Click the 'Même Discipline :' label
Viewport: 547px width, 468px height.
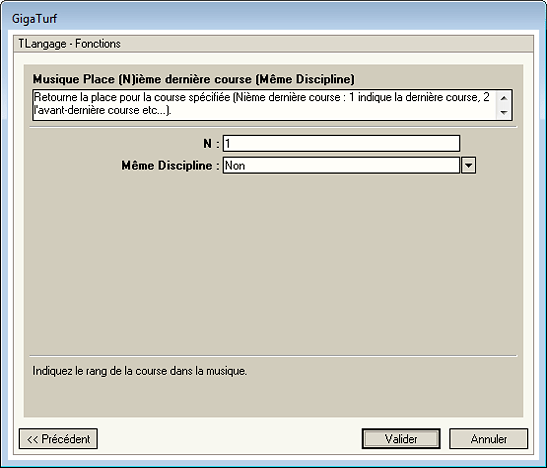pos(171,165)
